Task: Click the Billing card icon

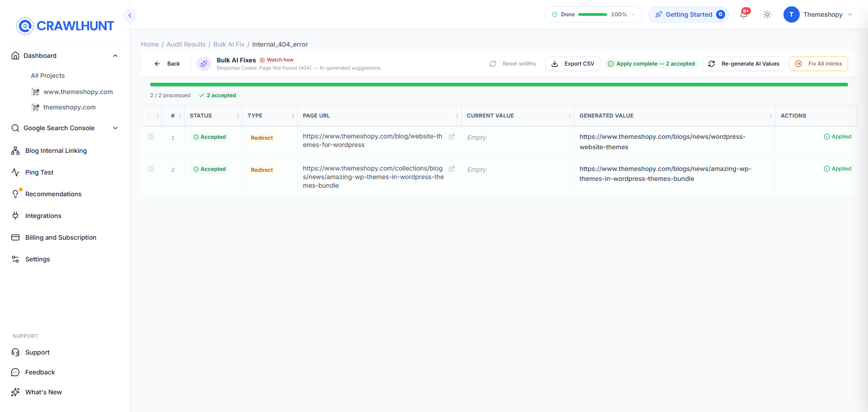Action: click(x=15, y=237)
